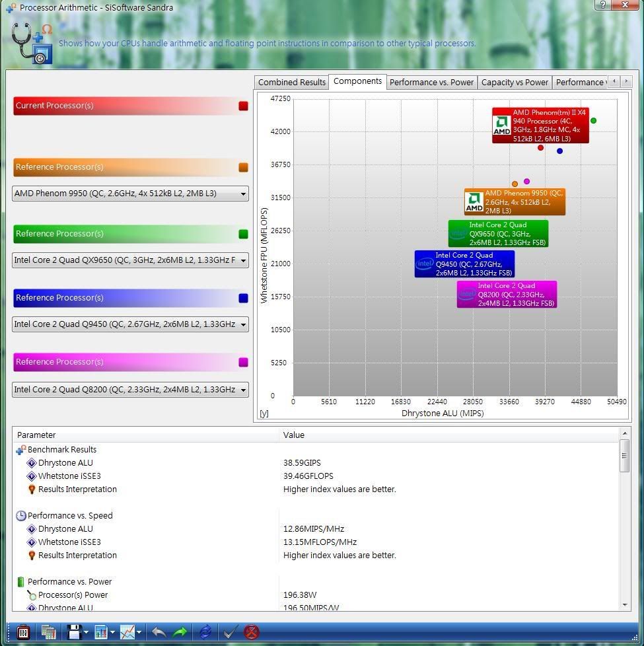Click the AMD logo on Phenom II X4 label
The width and height of the screenshot is (644, 646).
pyautogui.click(x=502, y=126)
